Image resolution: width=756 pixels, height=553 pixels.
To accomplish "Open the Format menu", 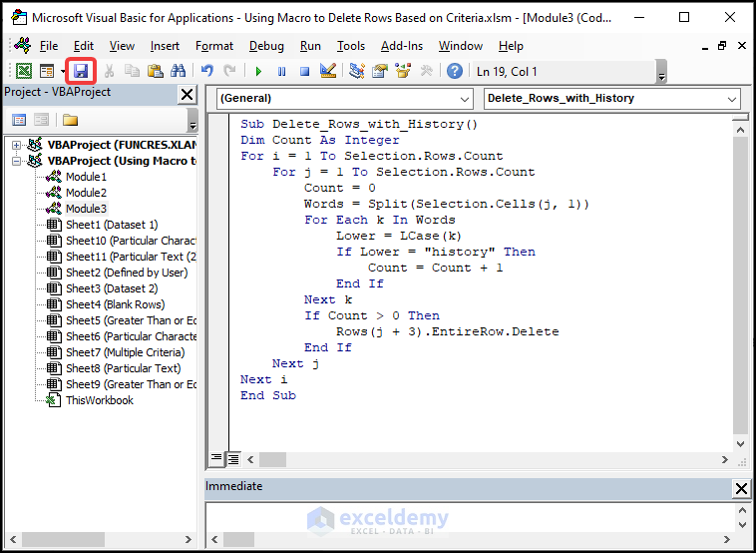I will pyautogui.click(x=214, y=46).
